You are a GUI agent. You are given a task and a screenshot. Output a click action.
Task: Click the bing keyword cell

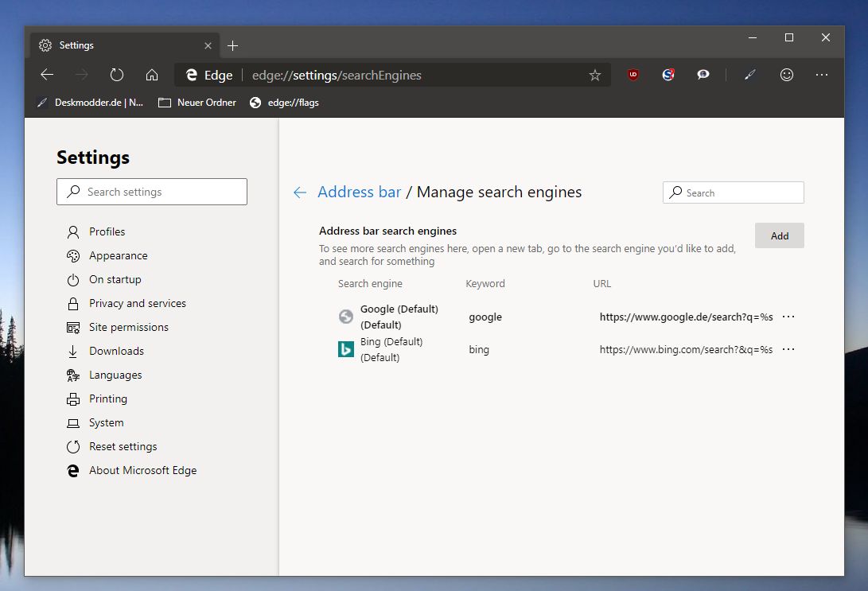click(x=479, y=350)
